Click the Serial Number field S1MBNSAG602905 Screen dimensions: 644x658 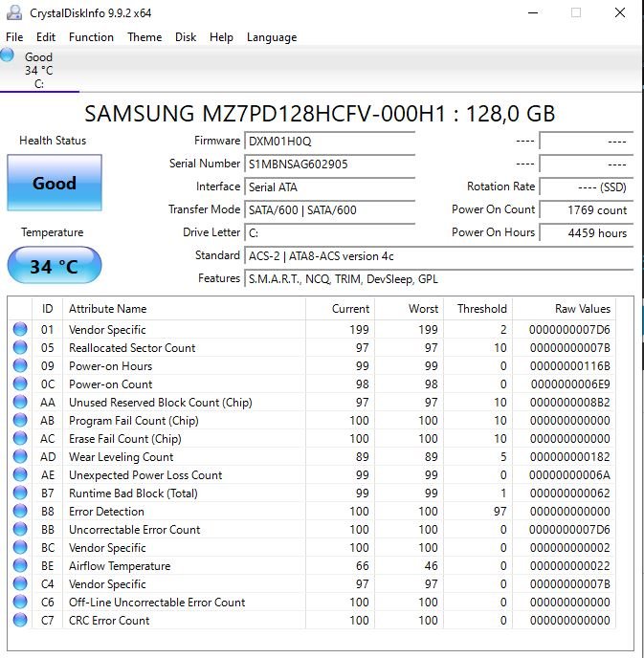tap(329, 164)
